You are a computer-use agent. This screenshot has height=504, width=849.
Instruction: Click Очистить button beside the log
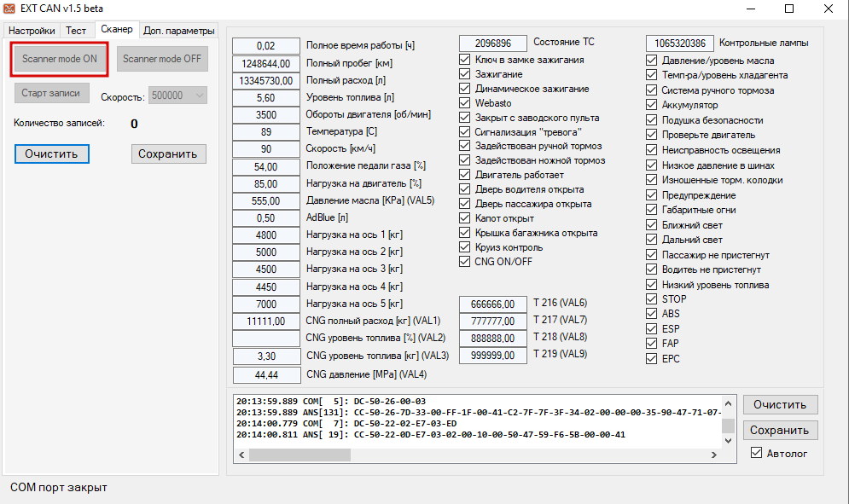point(780,403)
